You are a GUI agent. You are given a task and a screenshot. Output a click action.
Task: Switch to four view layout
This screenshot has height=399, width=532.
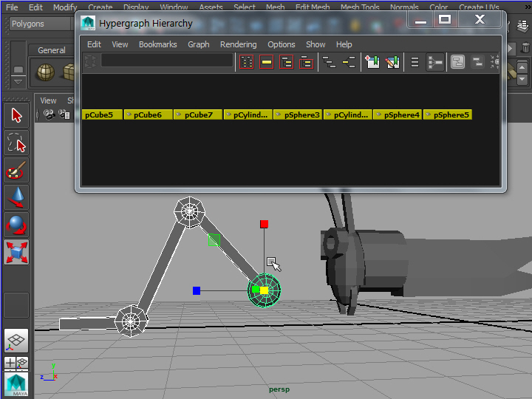coord(16,363)
